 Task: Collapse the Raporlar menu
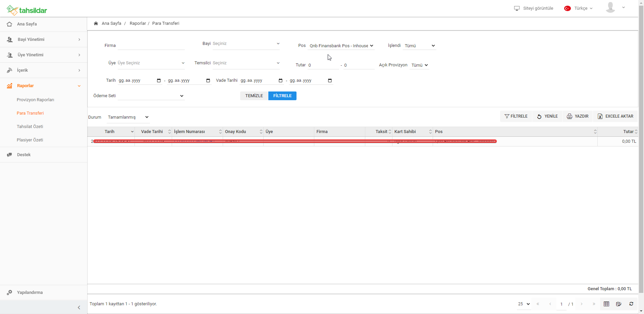44,86
